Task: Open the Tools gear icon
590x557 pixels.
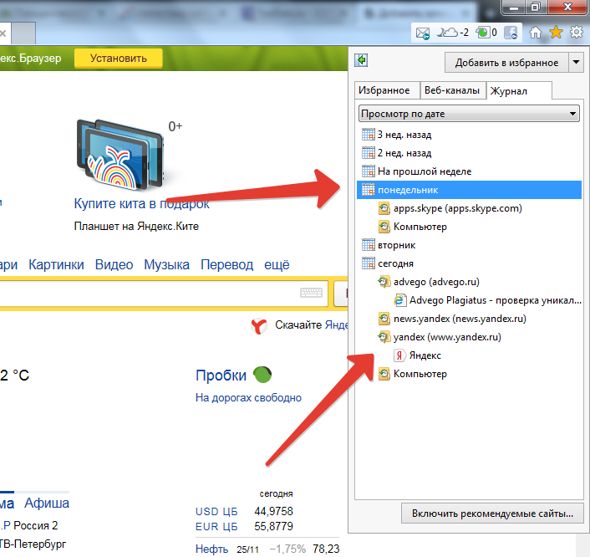Action: point(576,32)
